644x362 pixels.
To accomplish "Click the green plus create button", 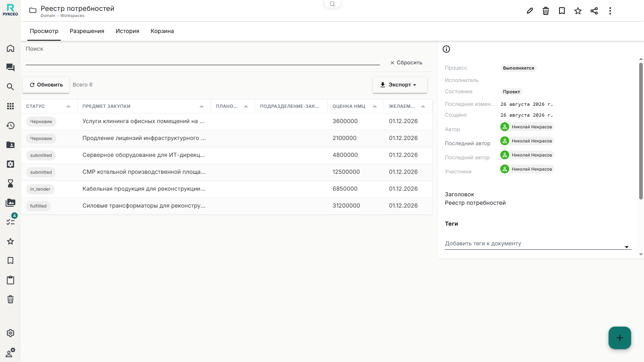I will [620, 338].
